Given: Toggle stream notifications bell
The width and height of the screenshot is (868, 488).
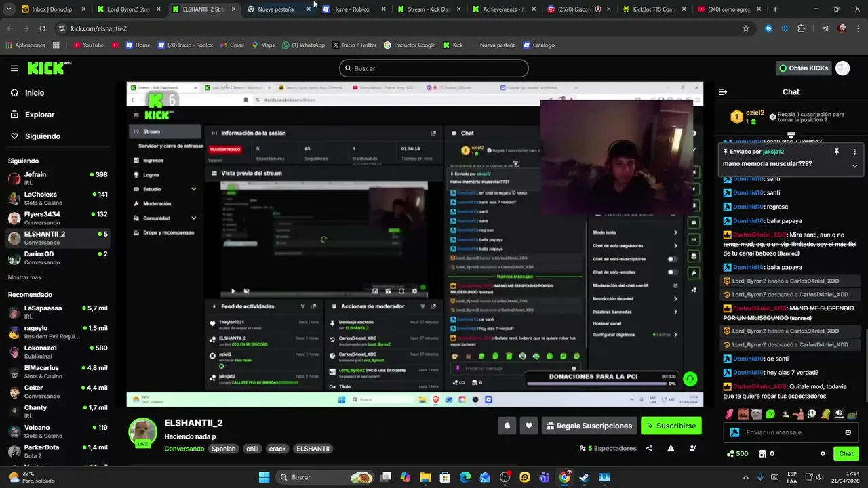Looking at the screenshot, I should pyautogui.click(x=507, y=426).
